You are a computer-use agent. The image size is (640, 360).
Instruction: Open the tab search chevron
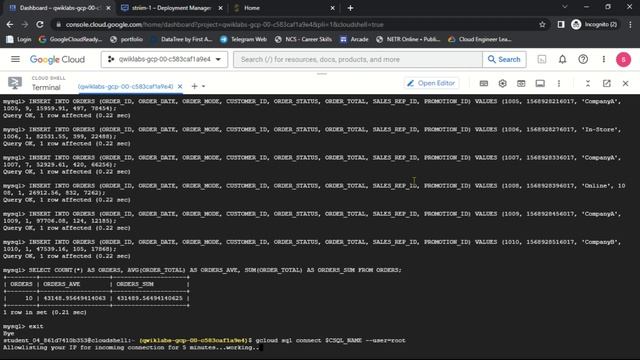[x=564, y=7]
